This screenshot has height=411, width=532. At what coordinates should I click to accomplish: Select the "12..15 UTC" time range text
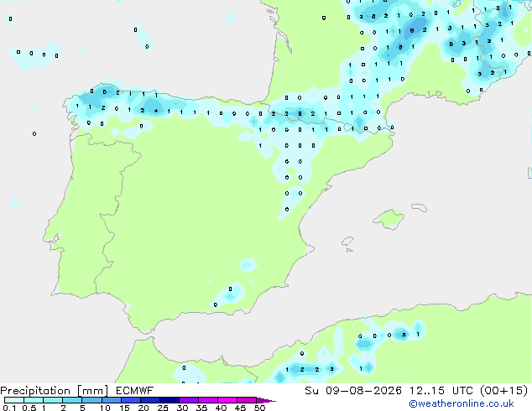point(441,391)
